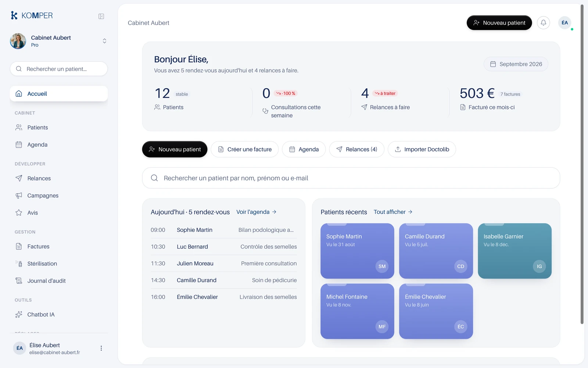Click Créer une facture button
The image size is (588, 368).
[245, 149]
